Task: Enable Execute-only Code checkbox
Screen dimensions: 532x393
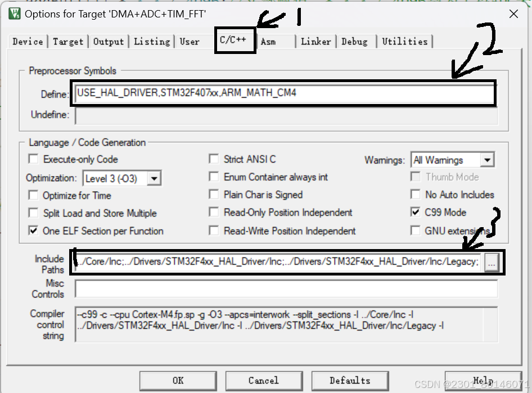Action: 33,159
